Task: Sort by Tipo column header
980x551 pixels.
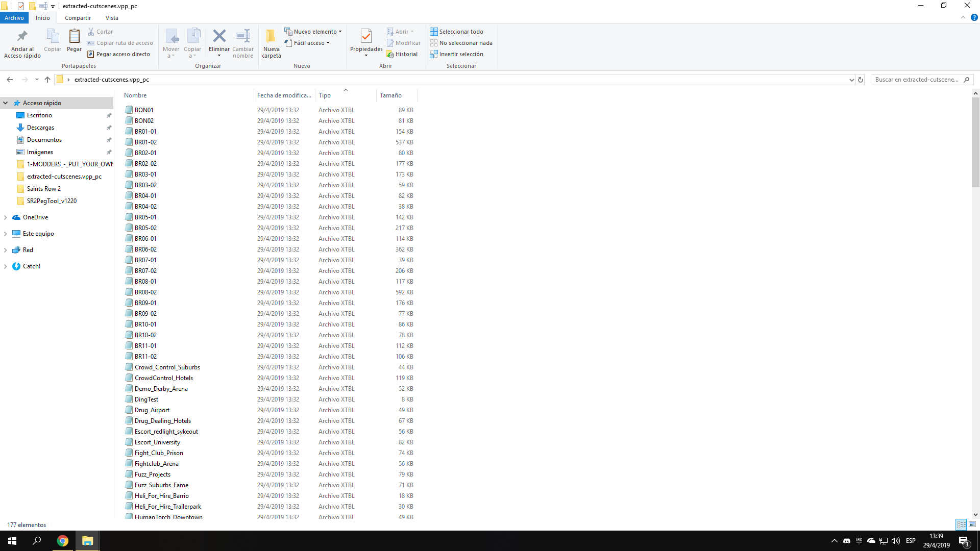Action: click(x=346, y=95)
